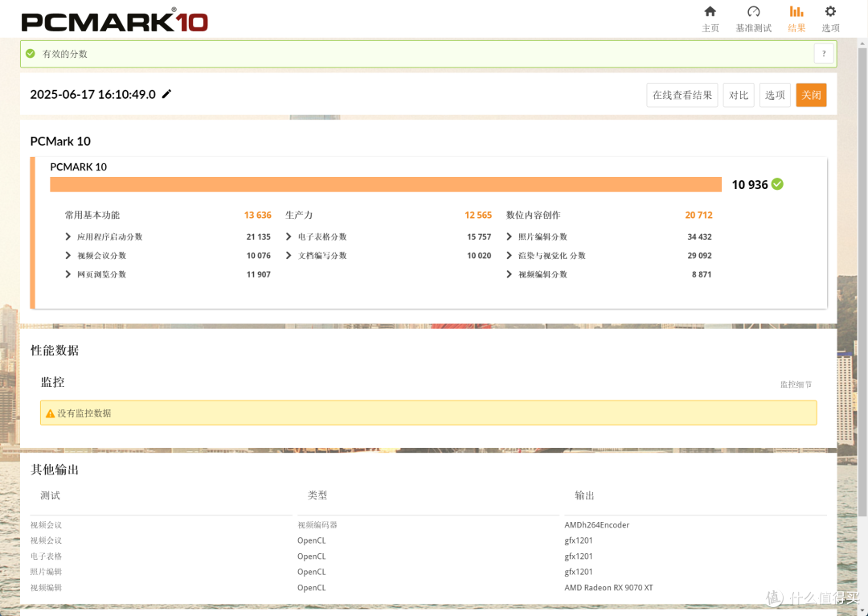The width and height of the screenshot is (868, 616).
Task: Click the question mark help button
Action: [x=824, y=54]
